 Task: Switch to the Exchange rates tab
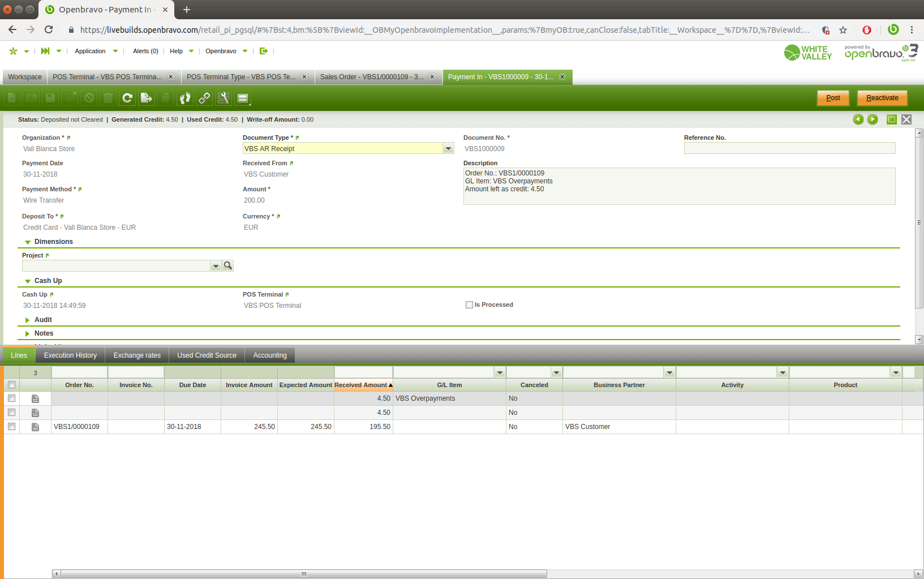(137, 355)
